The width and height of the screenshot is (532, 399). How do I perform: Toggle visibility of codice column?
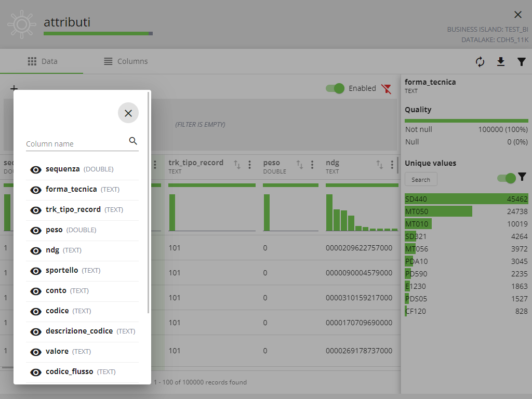(36, 312)
